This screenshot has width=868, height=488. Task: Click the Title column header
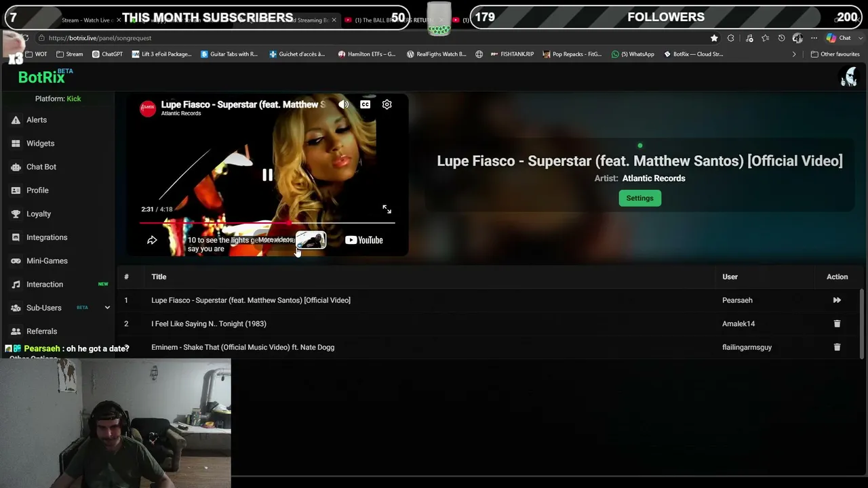[x=159, y=277]
